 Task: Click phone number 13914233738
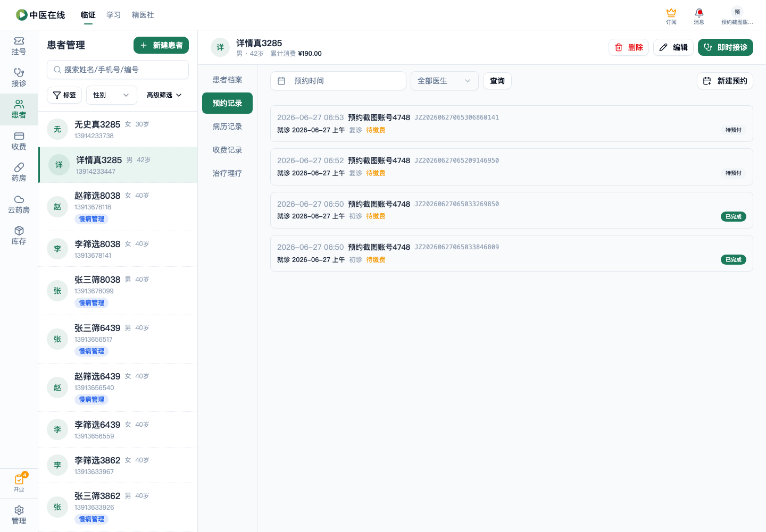pyautogui.click(x=94, y=136)
